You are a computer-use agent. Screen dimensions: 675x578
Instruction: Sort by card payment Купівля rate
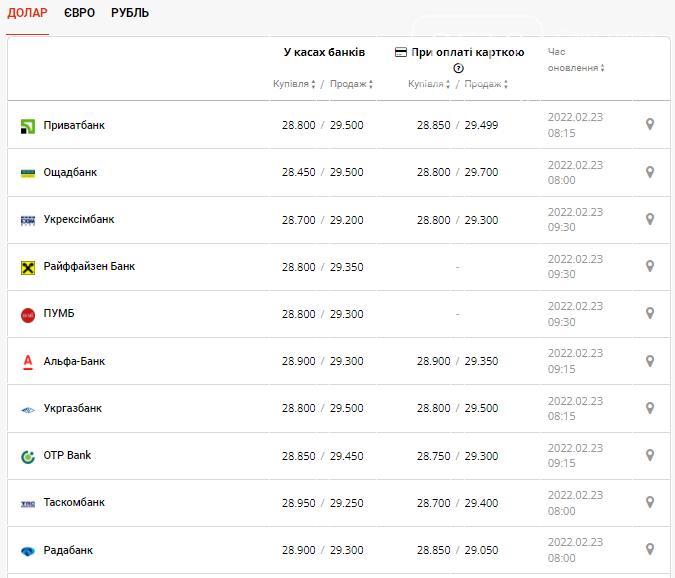pyautogui.click(x=430, y=84)
